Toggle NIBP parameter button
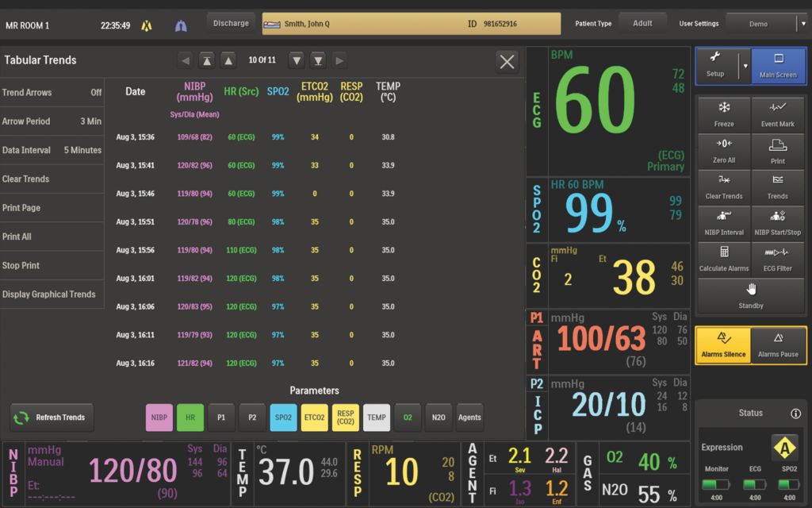Screen dimensions: 812x508 (x=159, y=418)
